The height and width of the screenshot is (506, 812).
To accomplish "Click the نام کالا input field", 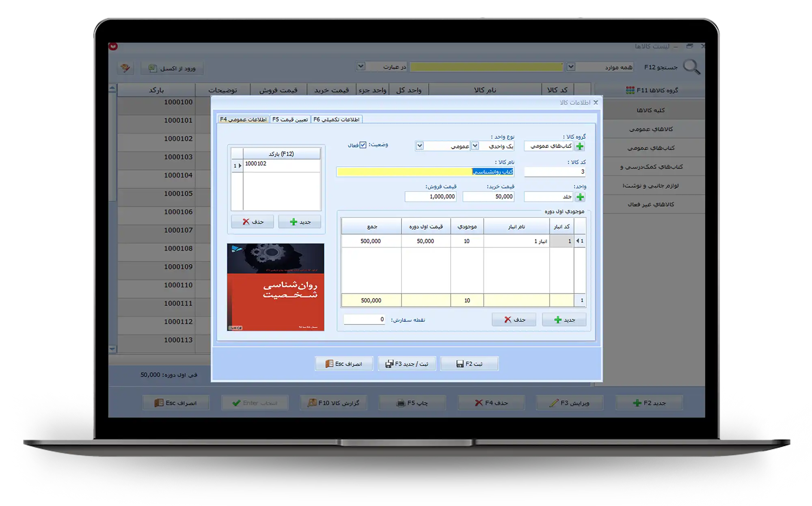I will (x=425, y=172).
